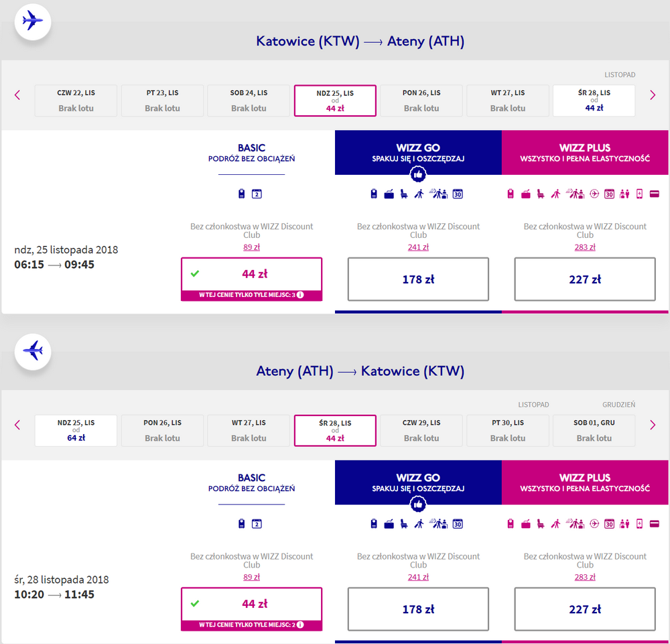This screenshot has height=644, width=670.
Task: Open outbound 241 zł non-member price link
Action: tap(418, 247)
